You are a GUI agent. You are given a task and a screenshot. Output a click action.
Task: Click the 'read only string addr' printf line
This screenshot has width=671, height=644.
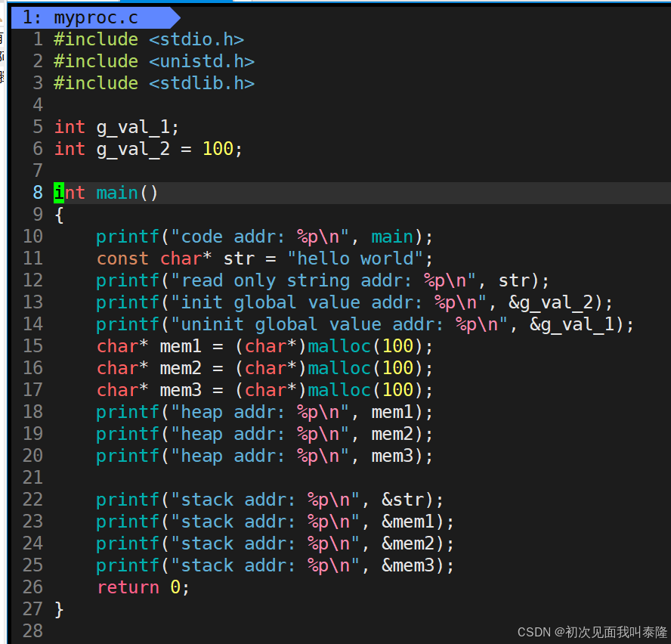coord(322,280)
